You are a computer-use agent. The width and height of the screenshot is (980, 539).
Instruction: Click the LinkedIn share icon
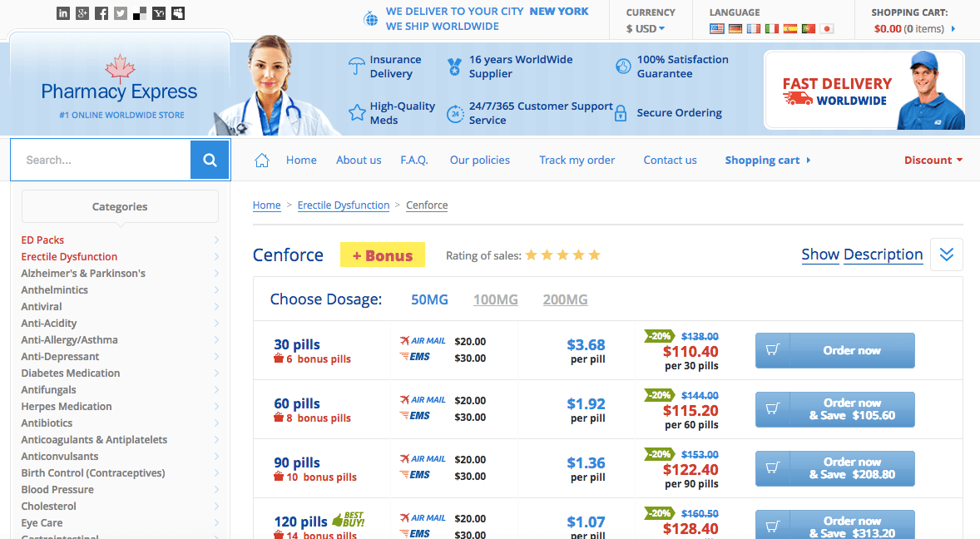tap(63, 13)
